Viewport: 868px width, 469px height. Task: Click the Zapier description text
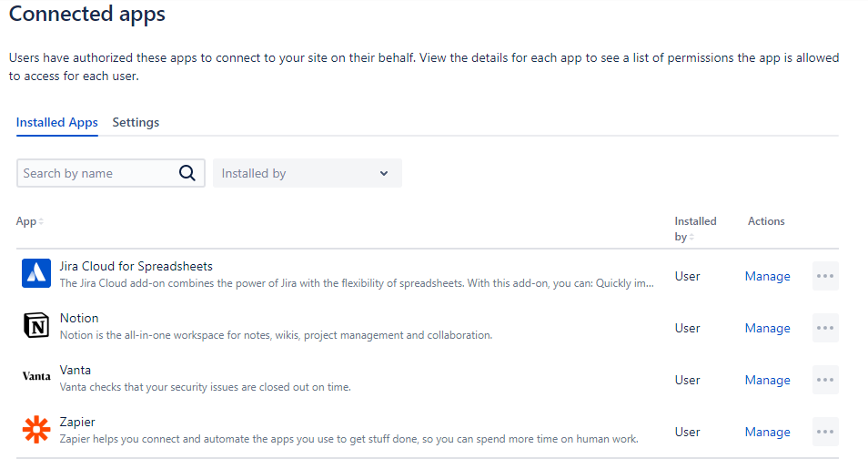[348, 439]
